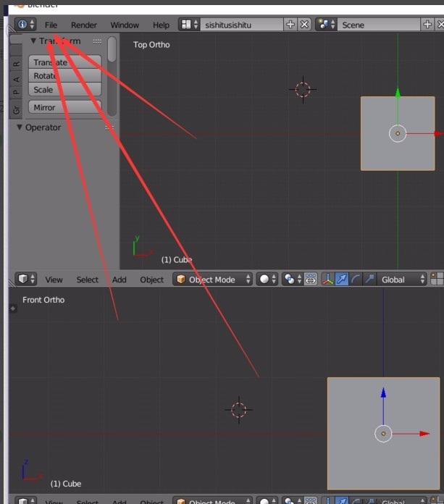Toggle the 3D manipulator widget icon
The image size is (444, 504).
point(328,280)
